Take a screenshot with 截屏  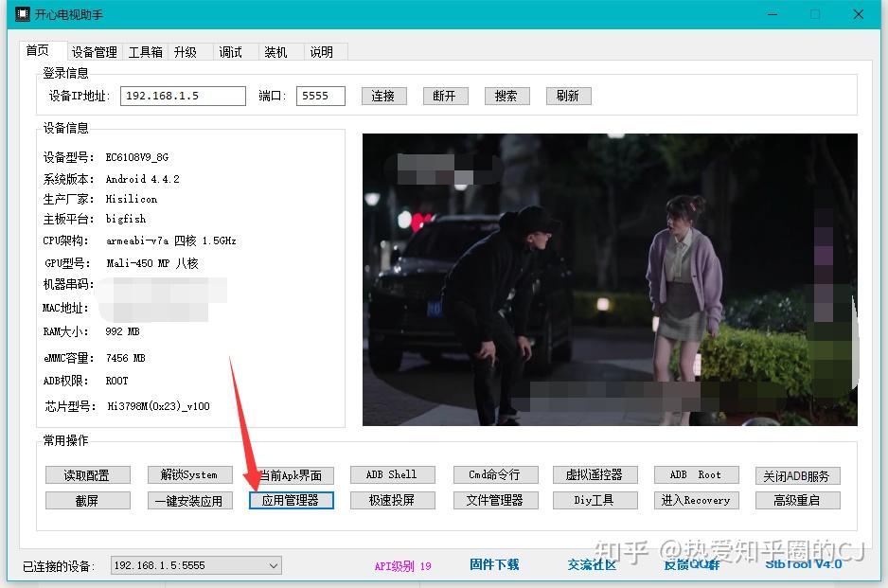pos(88,501)
